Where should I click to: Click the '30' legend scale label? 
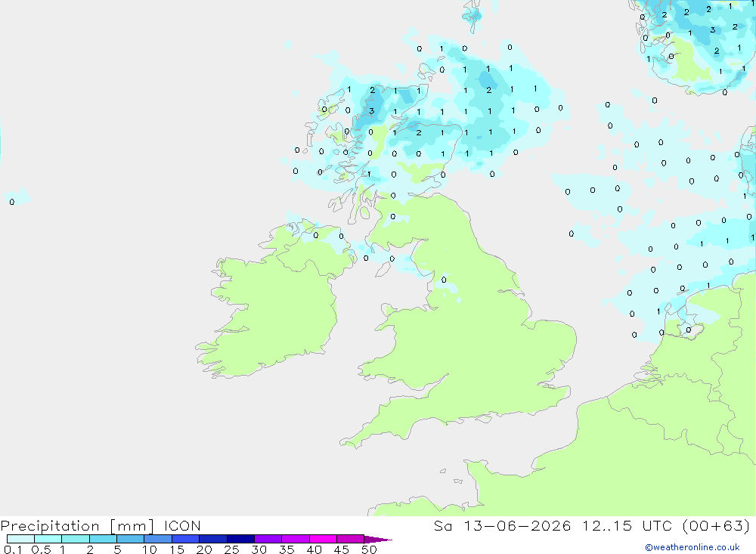click(x=259, y=549)
